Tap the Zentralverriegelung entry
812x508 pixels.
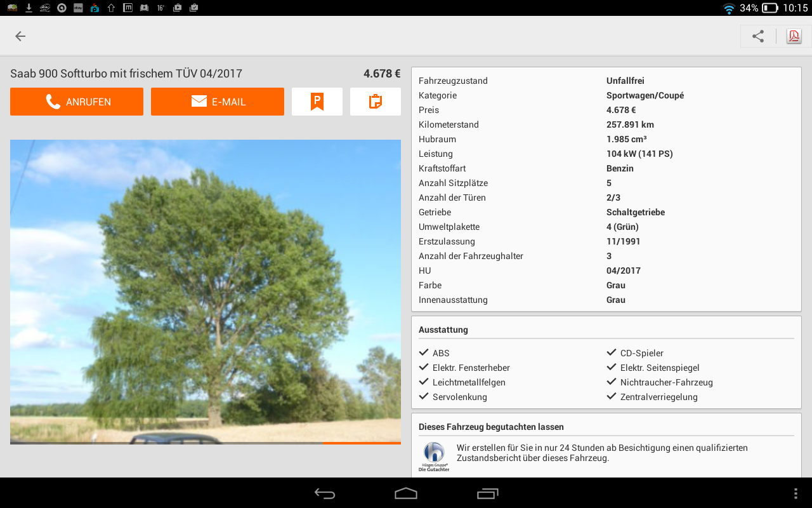tap(652, 397)
